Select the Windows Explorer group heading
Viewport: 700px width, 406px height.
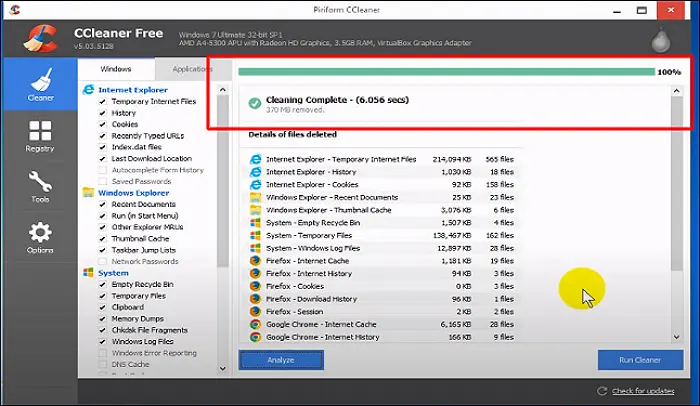(x=133, y=193)
